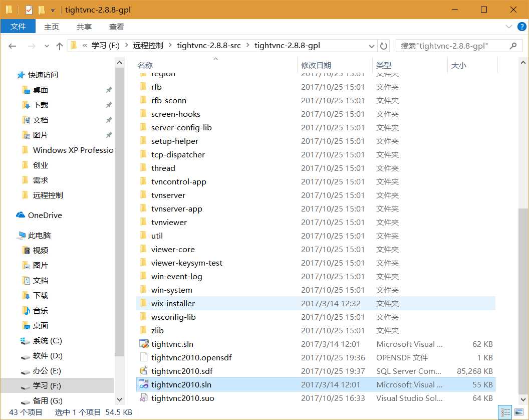Open 视频 folder under 此电脑

[x=35, y=250]
